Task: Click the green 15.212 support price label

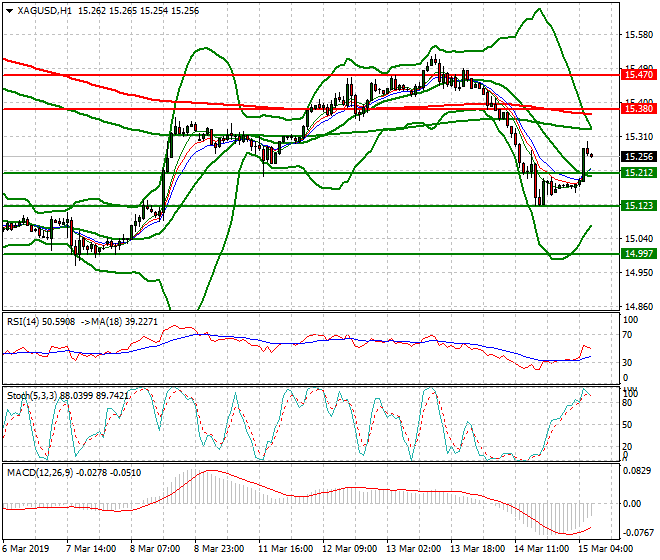Action: coord(639,173)
